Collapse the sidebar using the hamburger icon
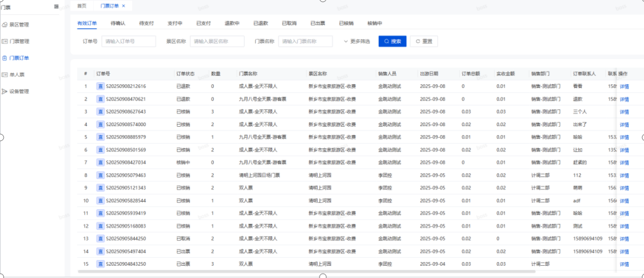The width and height of the screenshot is (644, 278). point(57,6)
